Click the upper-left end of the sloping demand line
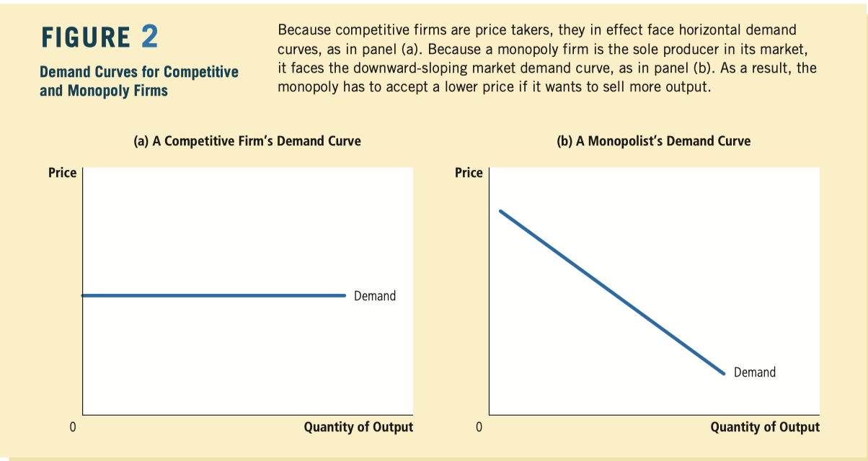This screenshot has height=461, width=868. click(x=501, y=212)
